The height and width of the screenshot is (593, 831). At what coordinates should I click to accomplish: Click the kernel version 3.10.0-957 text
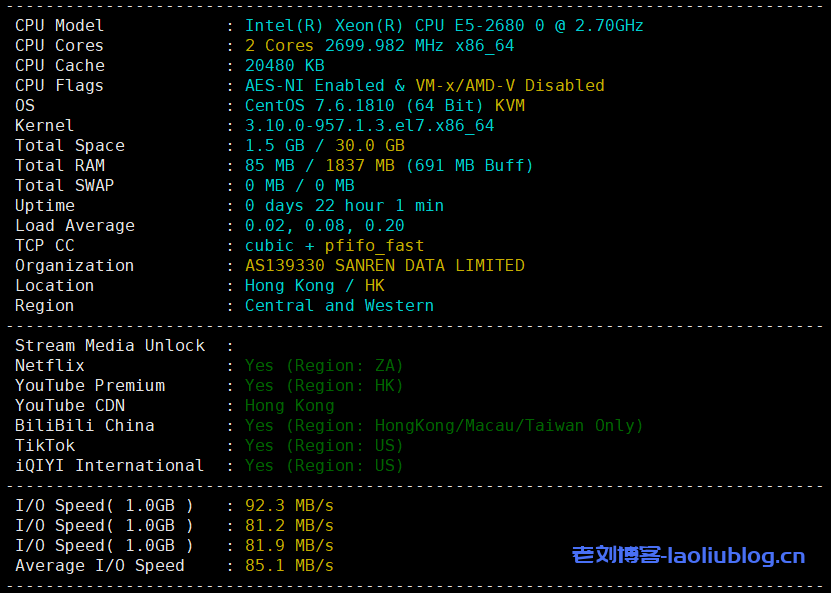(369, 126)
